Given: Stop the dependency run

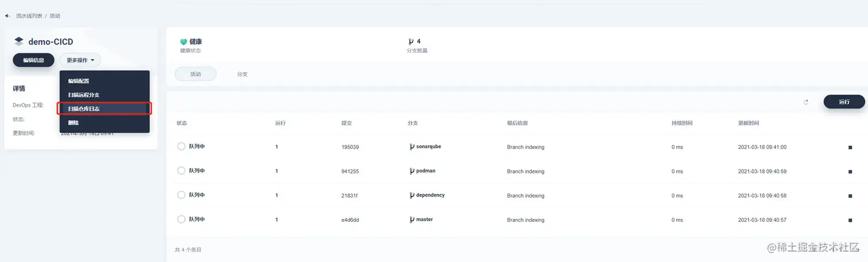Looking at the screenshot, I should click(x=850, y=196).
